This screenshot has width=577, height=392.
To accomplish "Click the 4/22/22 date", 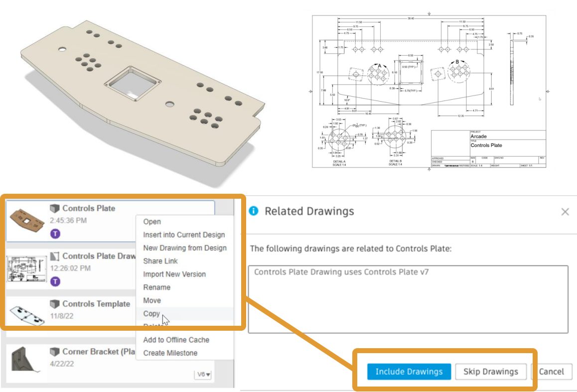I will click(x=62, y=364).
